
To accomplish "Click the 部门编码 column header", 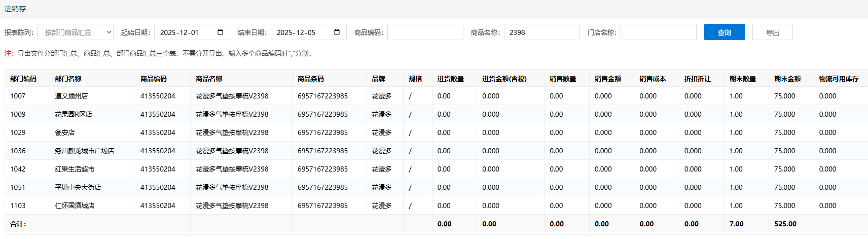I will point(23,79).
